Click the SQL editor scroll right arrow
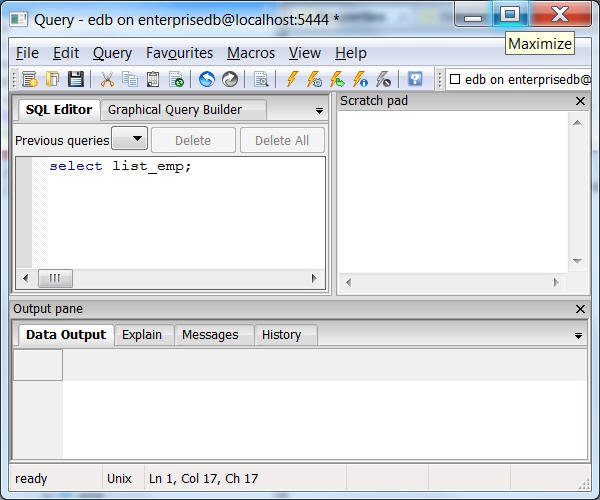600x500 pixels. coord(314,278)
